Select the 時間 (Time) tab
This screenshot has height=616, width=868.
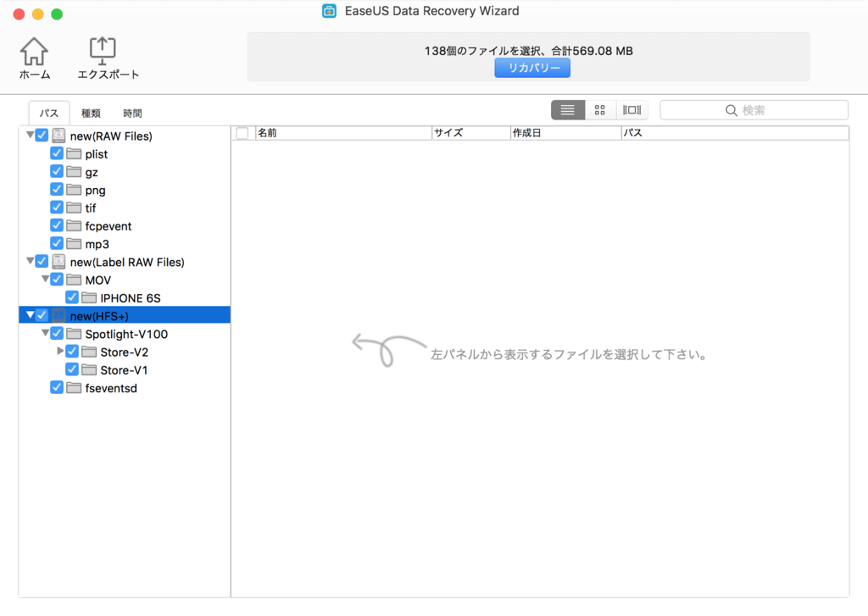132,113
